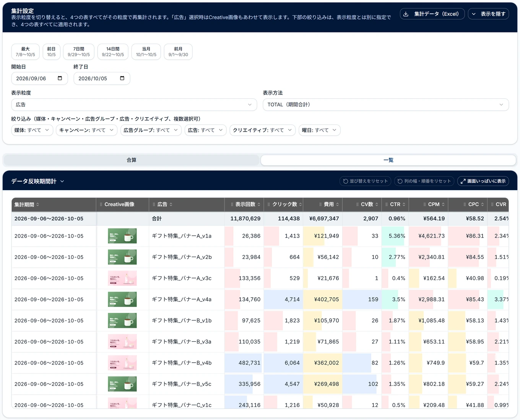Expand the 広告グループ: すべて filter
Viewport: 520px width, 420px height.
(x=151, y=130)
